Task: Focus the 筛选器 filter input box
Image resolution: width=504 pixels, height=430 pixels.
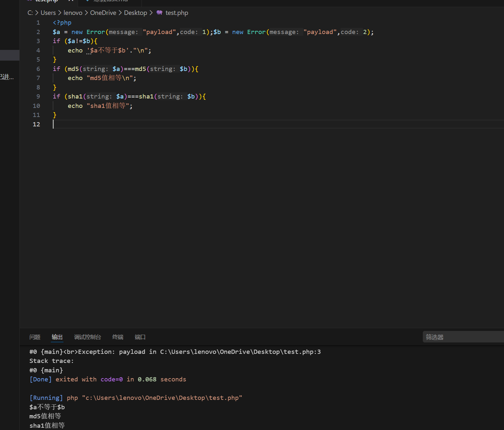Action: pos(463,337)
